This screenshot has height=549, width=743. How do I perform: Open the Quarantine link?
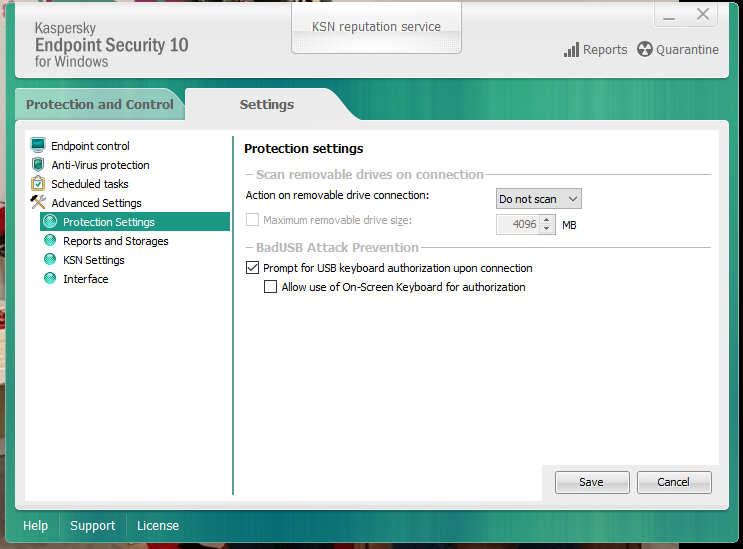point(687,50)
